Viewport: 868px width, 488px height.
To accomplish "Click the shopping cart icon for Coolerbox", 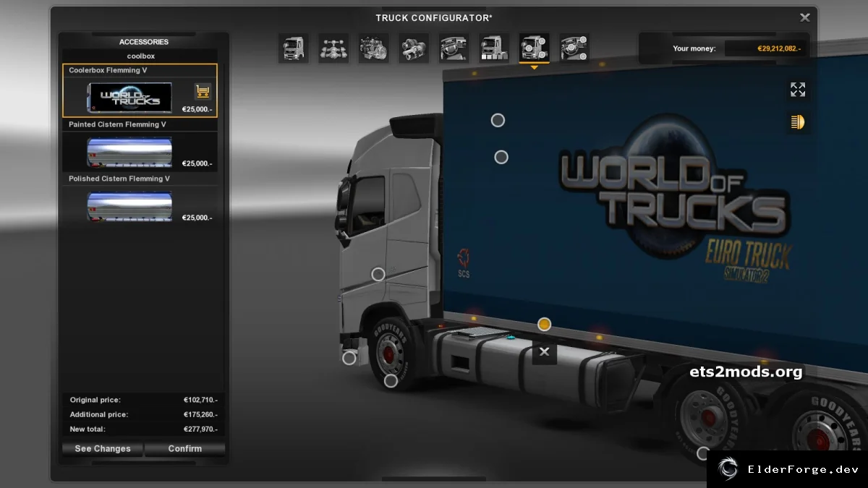I will coord(203,92).
